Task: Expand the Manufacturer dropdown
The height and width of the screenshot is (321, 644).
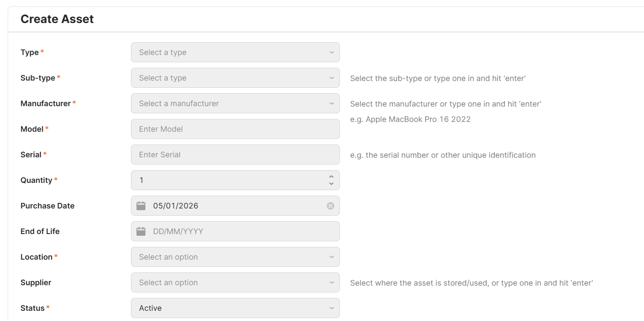Action: (x=235, y=104)
